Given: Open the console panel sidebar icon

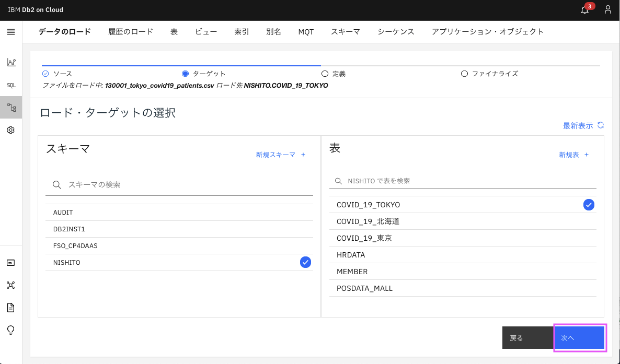Looking at the screenshot, I should (10, 263).
